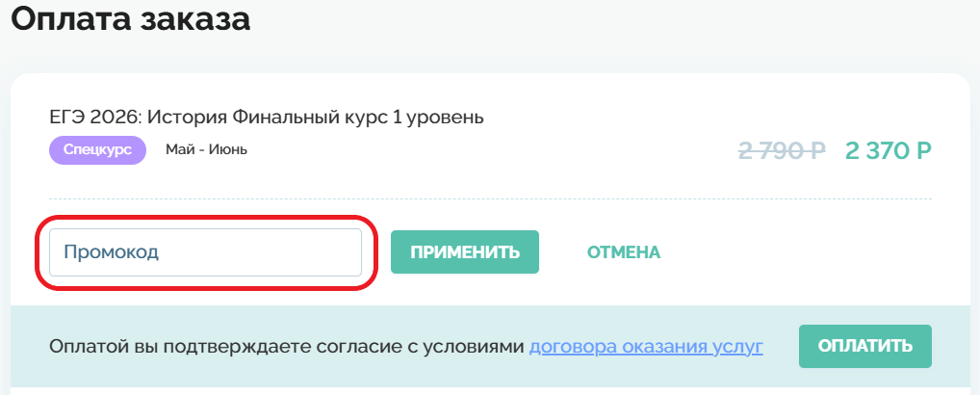The width and height of the screenshot is (980, 395).
Task: Click the crossed-out 2 790 ₽ price
Action: [782, 151]
